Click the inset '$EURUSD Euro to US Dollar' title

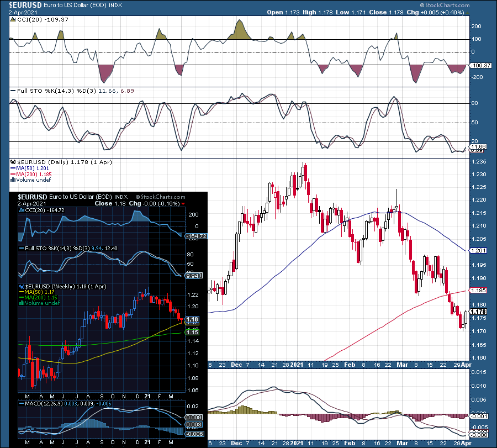(72, 197)
